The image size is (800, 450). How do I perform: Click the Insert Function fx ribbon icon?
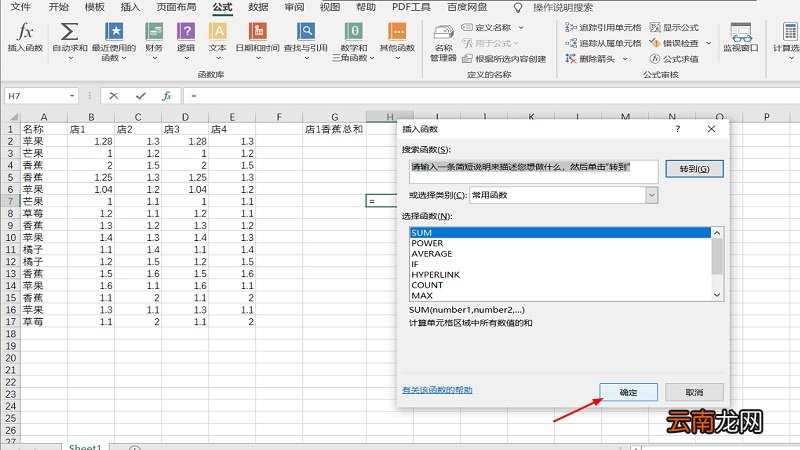coord(25,32)
